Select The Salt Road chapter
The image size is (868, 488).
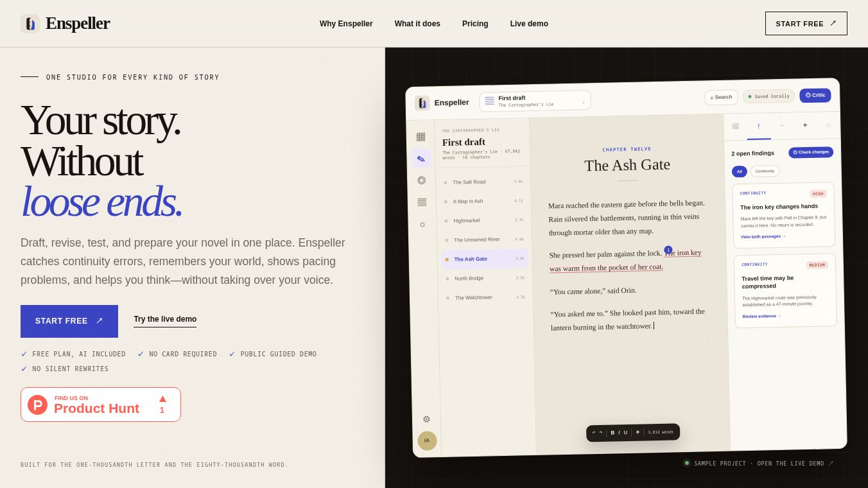483,182
